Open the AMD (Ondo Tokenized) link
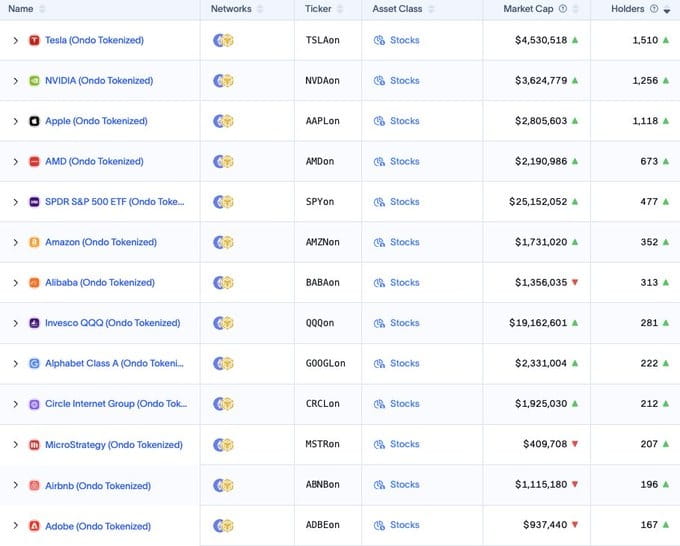The image size is (680, 546). pos(94,161)
